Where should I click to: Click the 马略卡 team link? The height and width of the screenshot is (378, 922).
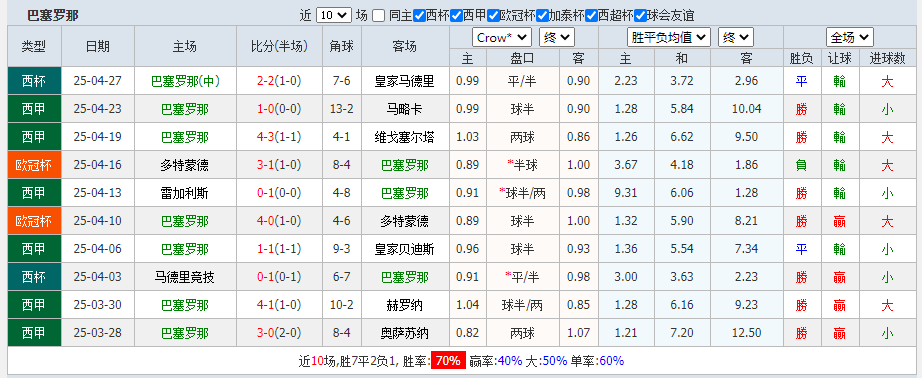coord(405,109)
